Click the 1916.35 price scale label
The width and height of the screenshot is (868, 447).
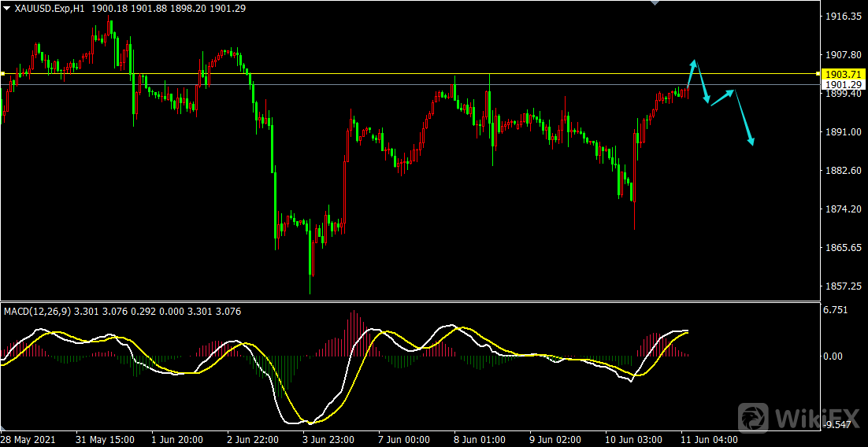842,17
